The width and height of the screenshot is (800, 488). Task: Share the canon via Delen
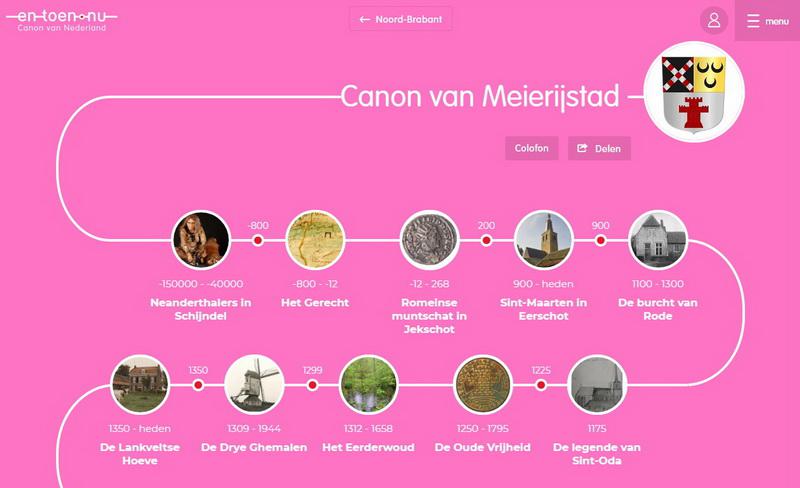[x=599, y=148]
